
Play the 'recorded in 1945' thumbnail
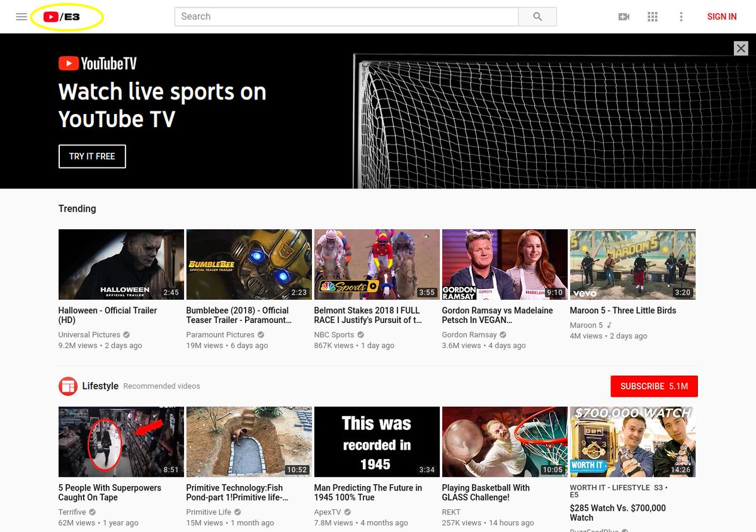point(377,442)
